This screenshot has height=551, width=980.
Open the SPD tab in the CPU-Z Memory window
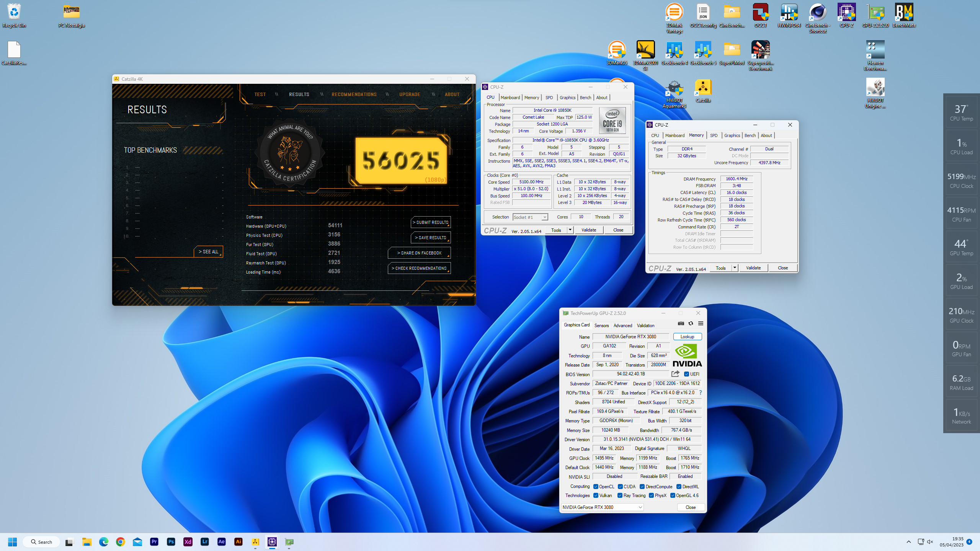tap(714, 135)
